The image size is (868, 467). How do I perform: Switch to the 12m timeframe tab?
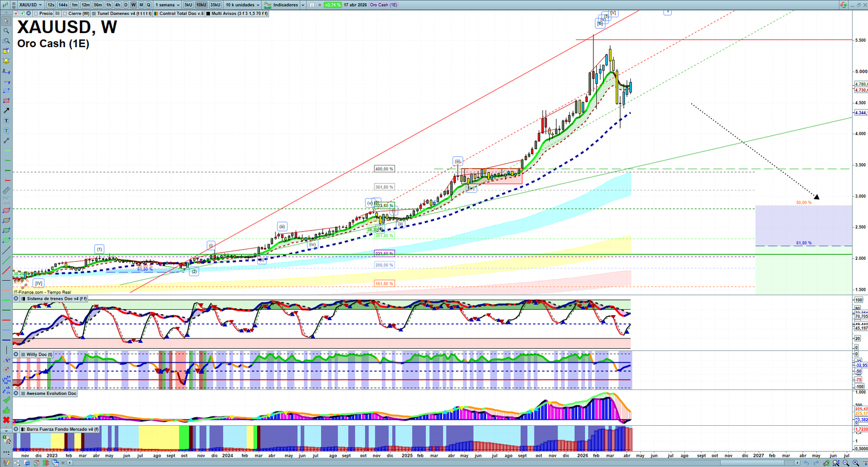[x=86, y=5]
